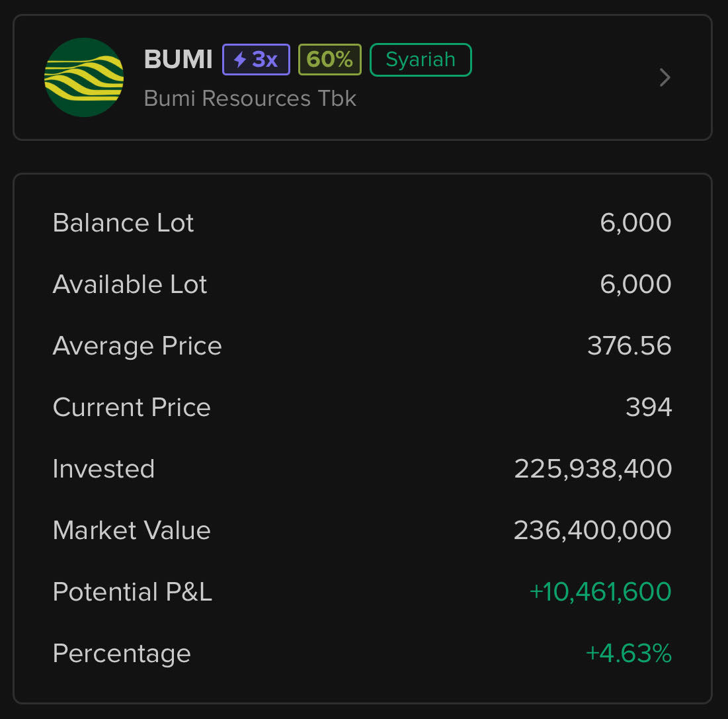Click the +4.63% percentage gain
The width and height of the screenshot is (728, 719).
[628, 654]
